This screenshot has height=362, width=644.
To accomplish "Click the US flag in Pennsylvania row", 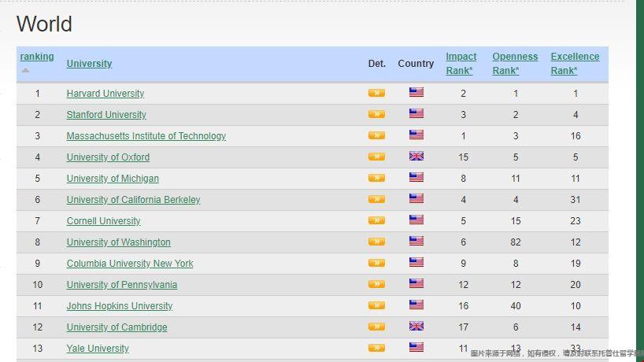I will tap(416, 283).
